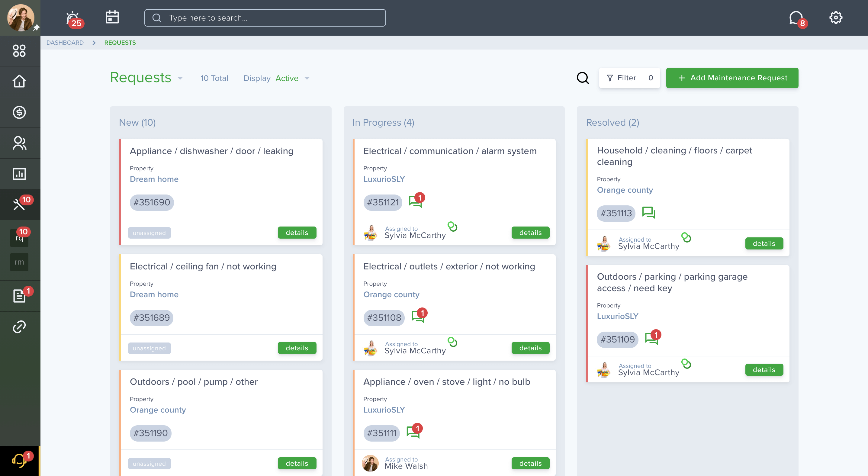Open details for dishwasher door leaking request
Viewport: 868px width, 476px height.
coord(297,233)
